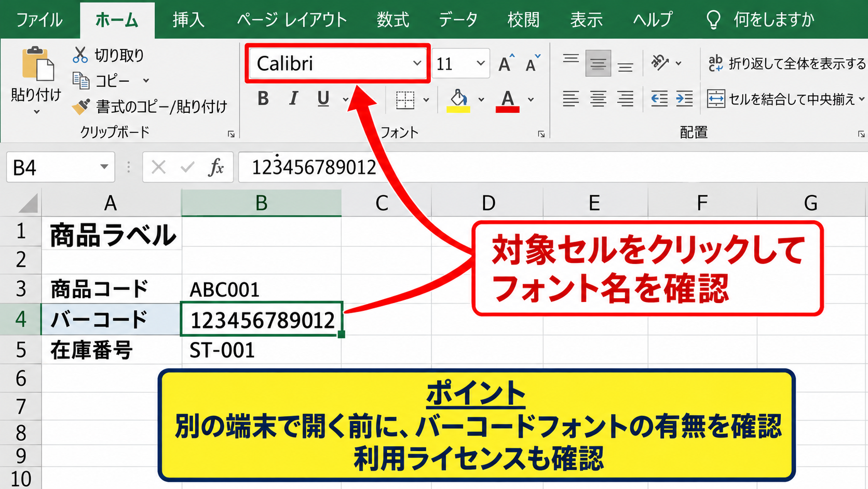
Task: Select cell containing ST-001
Action: (261, 350)
